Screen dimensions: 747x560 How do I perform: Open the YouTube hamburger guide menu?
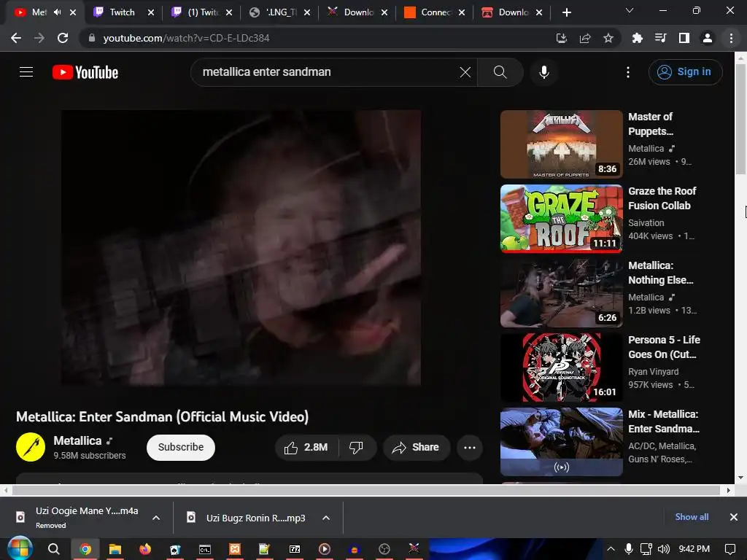coord(26,72)
